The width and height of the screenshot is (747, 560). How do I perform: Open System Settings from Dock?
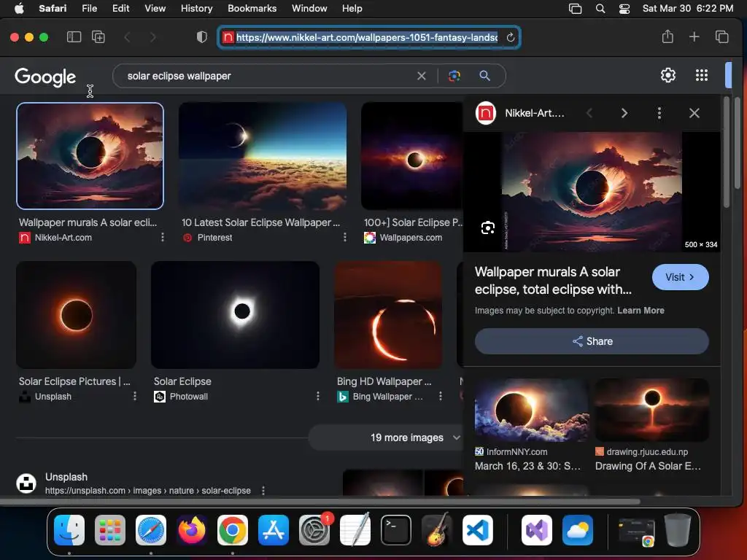pos(314,529)
